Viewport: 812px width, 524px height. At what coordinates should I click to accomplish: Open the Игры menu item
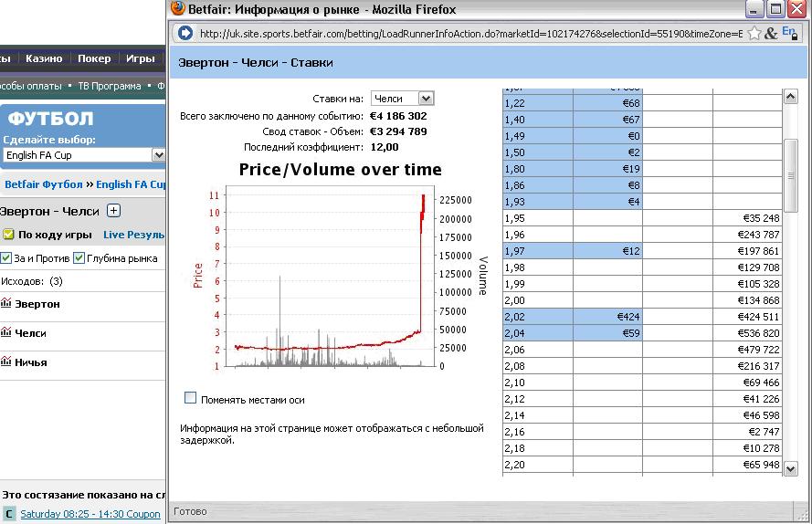coord(141,58)
